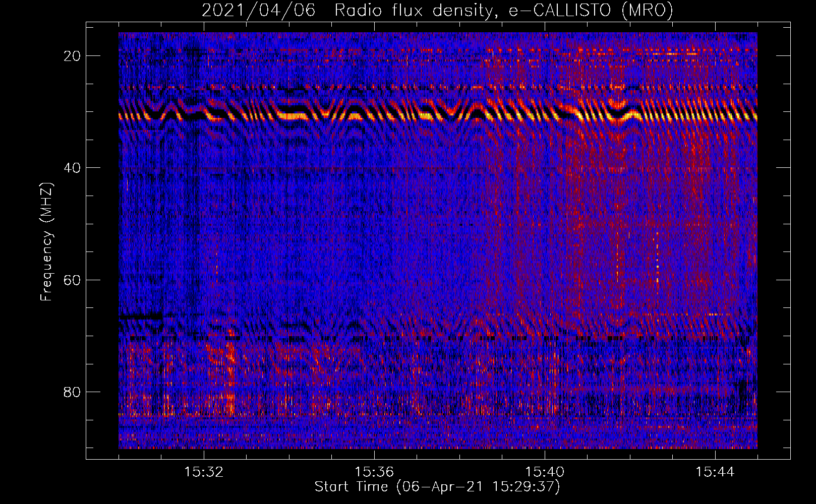Click the 15:32 time tick label
This screenshot has height=504, width=816.
click(x=204, y=472)
